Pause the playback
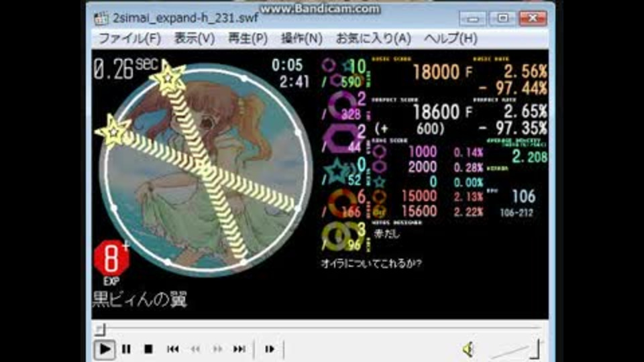 (127, 349)
